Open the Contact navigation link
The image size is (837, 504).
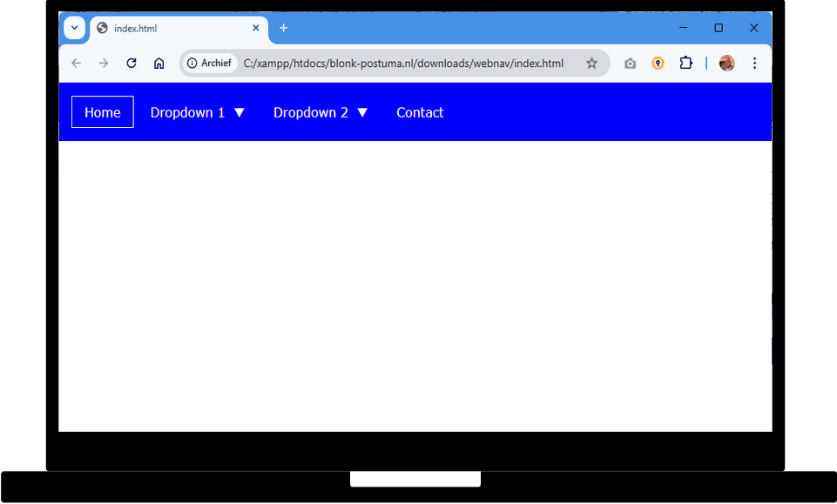tap(420, 112)
